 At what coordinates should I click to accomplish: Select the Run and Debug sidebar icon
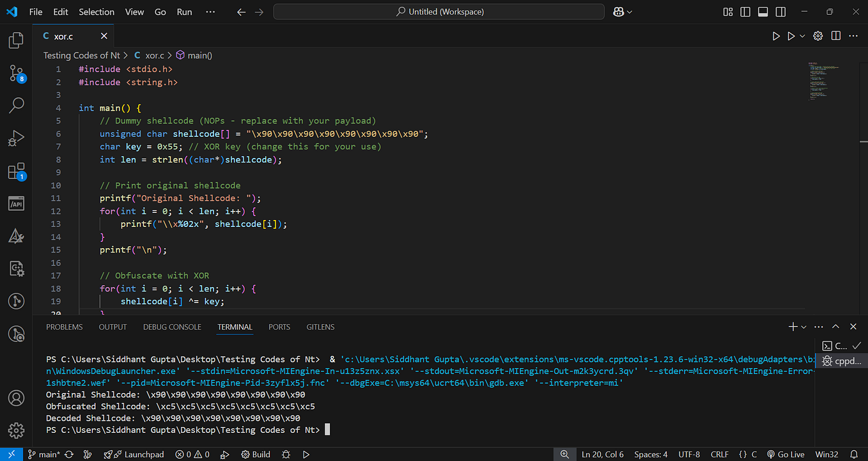[16, 138]
